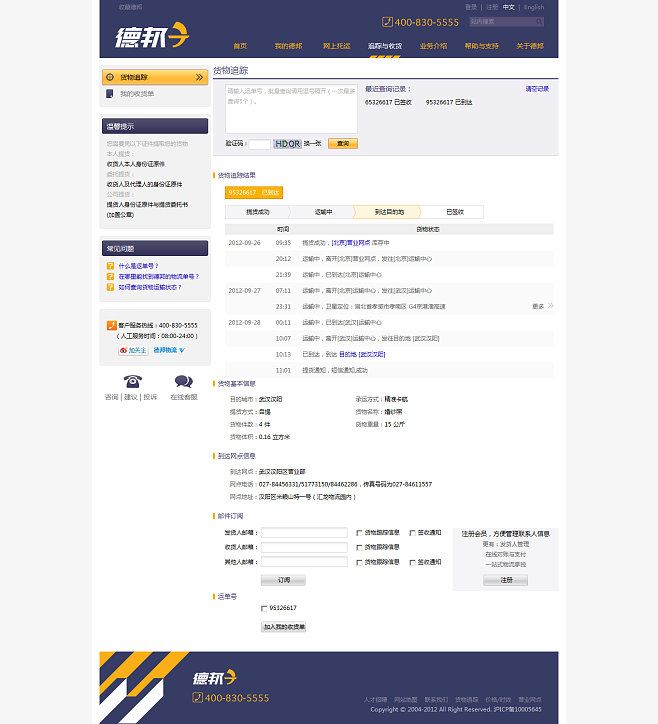Click the 订阅 subscribe button

coord(283,580)
